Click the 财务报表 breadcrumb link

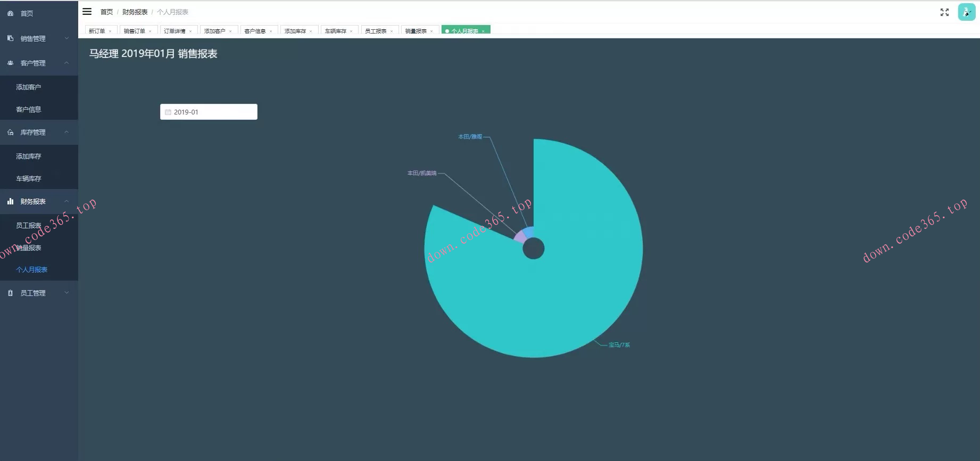click(135, 12)
